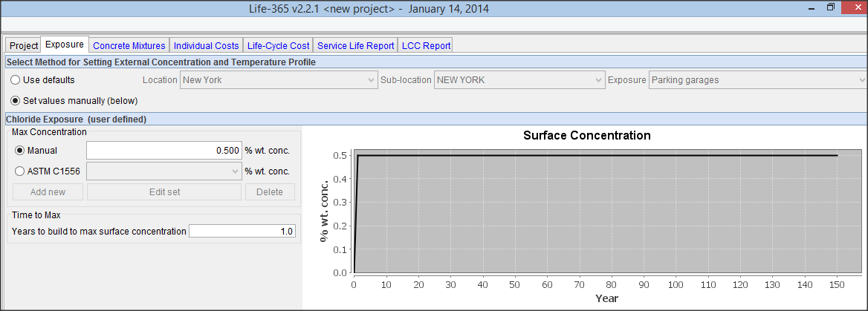Open the Concrete Mixtures tab

click(129, 45)
